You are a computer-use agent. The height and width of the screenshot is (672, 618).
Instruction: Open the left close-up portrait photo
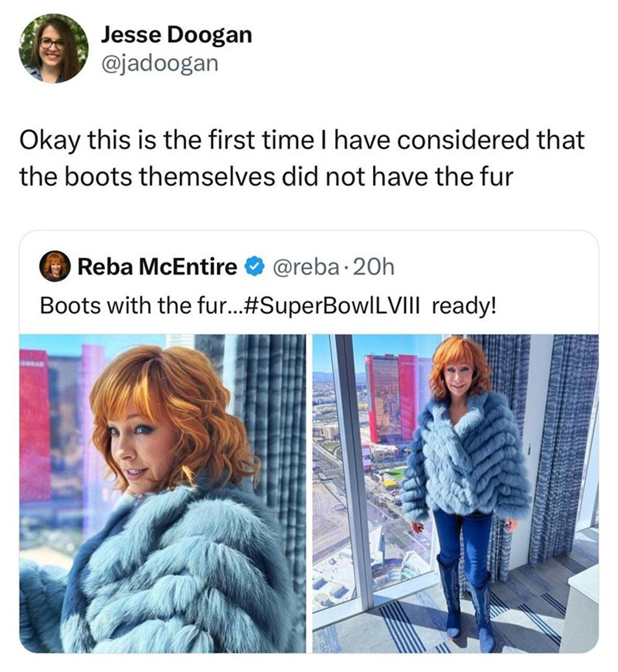162,493
